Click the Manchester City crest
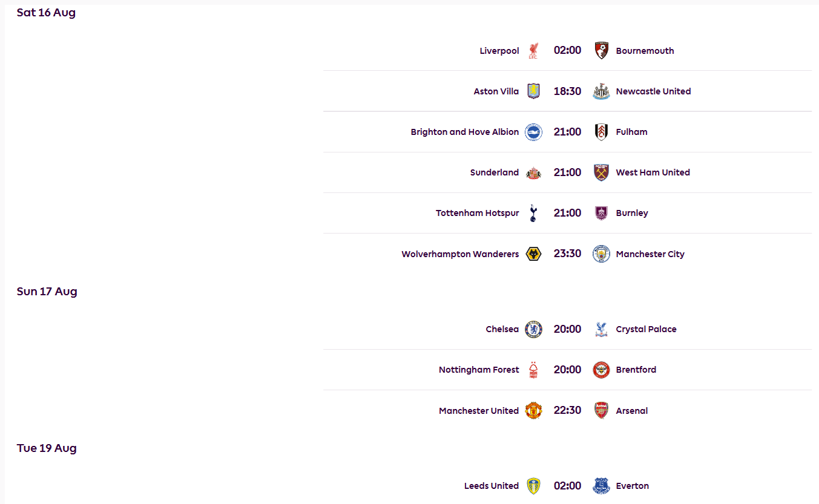The width and height of the screenshot is (819, 504). pyautogui.click(x=601, y=254)
